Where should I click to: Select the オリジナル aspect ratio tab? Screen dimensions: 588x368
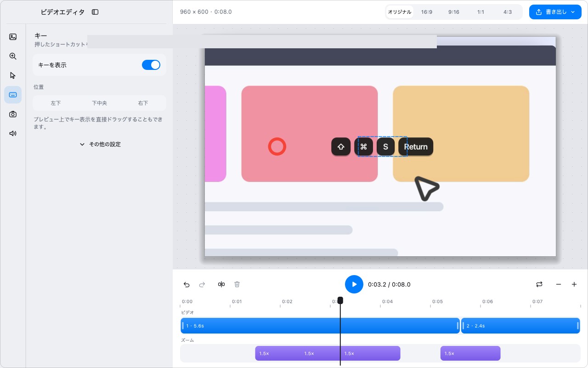[x=400, y=12]
